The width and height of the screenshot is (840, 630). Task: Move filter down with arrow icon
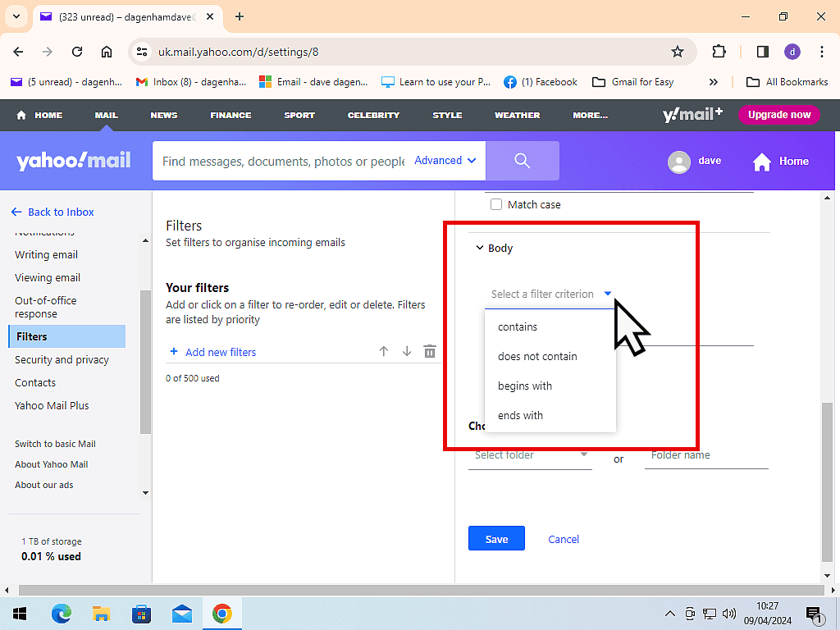pos(406,351)
